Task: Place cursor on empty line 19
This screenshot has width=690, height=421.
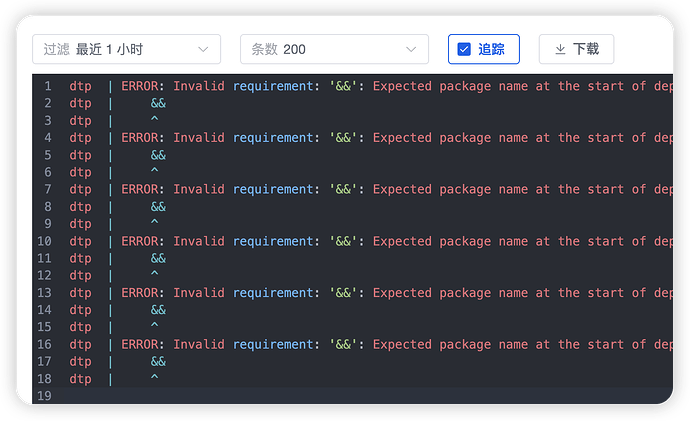Action: [x=352, y=396]
